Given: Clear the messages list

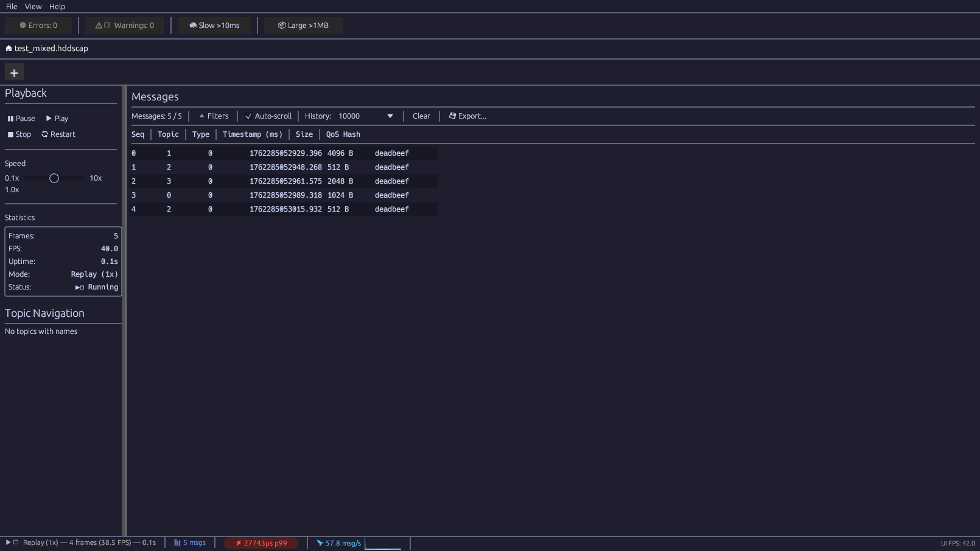Looking at the screenshot, I should (x=421, y=116).
